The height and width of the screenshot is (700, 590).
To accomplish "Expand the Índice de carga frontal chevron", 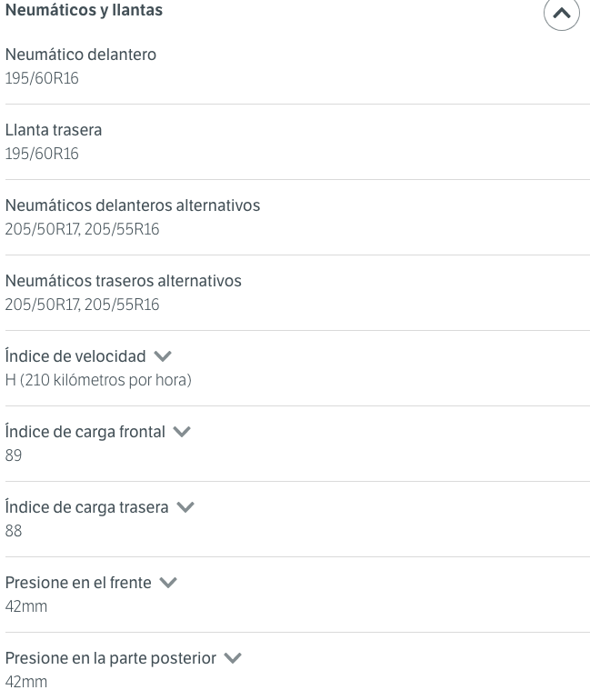I will tap(182, 432).
